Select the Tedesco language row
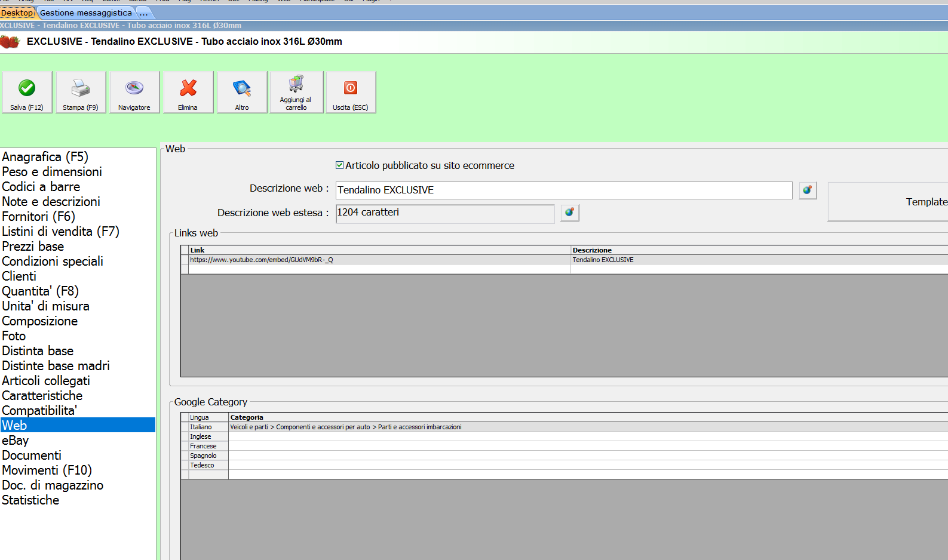948x560 pixels. (x=208, y=465)
